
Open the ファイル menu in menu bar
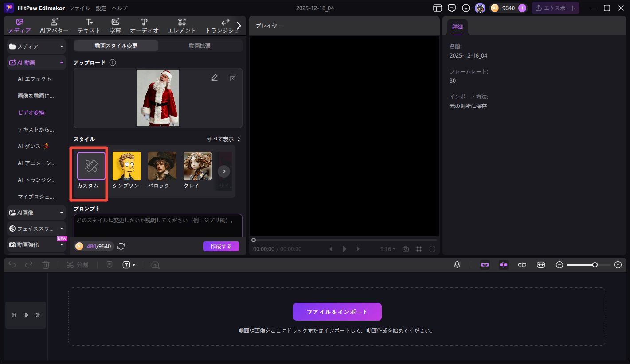(80, 8)
